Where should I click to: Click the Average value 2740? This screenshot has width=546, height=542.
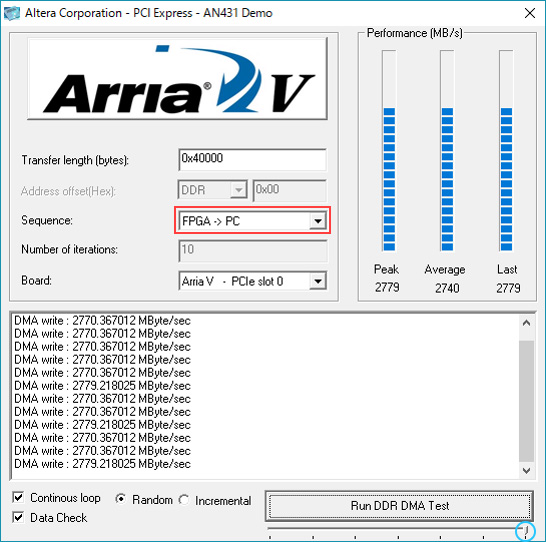(x=447, y=288)
